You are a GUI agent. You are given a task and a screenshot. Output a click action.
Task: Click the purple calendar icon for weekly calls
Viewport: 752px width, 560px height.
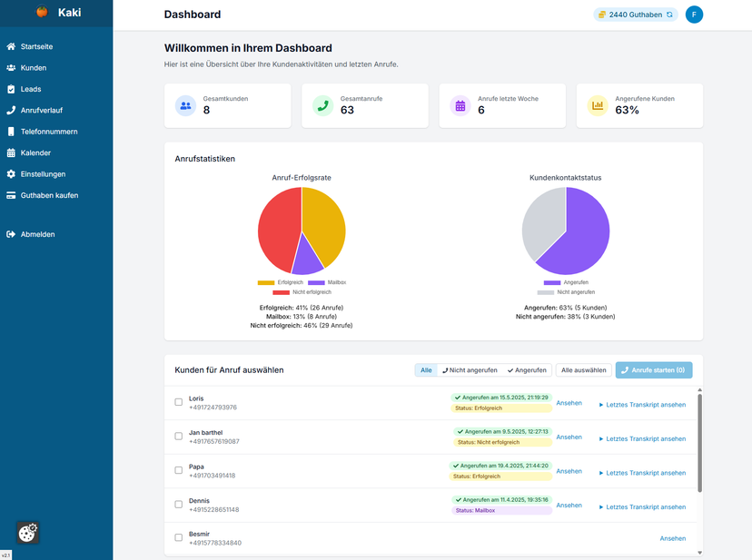tap(460, 105)
